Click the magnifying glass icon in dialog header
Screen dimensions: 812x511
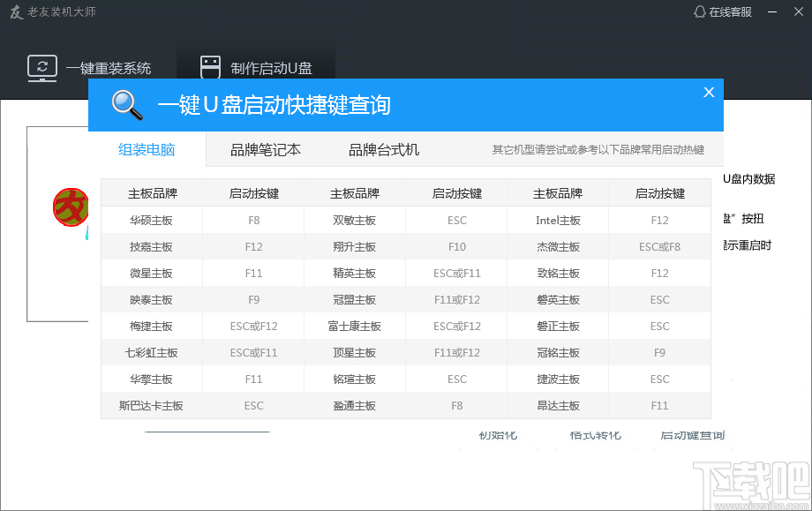click(x=127, y=105)
